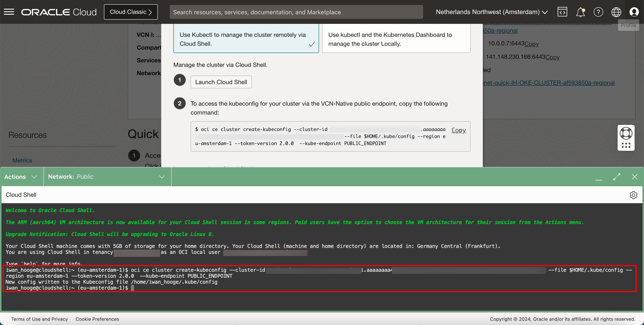Select the Local access option card
Viewport: 644px width, 325px height.
(396, 39)
